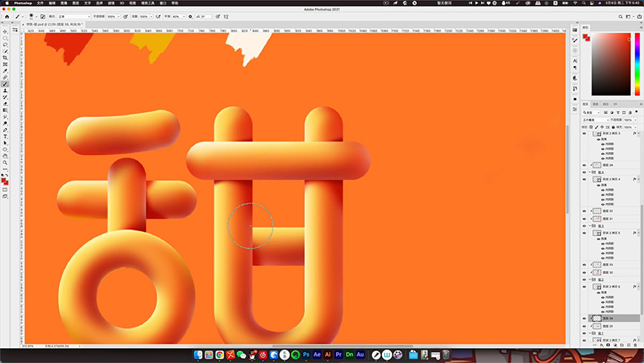The width and height of the screenshot is (644, 363).
Task: Create new adjustment layer
Action: click(615, 345)
